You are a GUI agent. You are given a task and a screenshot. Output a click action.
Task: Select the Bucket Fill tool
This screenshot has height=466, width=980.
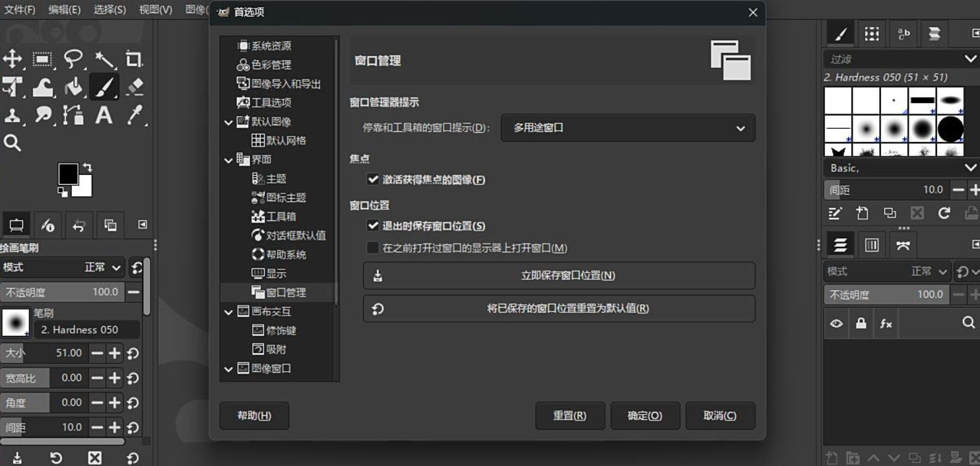click(x=73, y=84)
